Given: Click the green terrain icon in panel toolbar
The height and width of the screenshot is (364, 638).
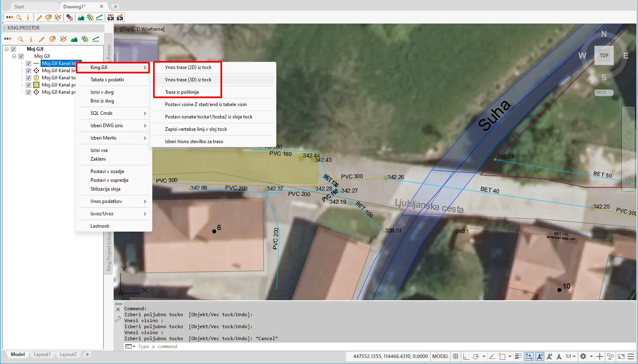Looking at the screenshot, I should (74, 39).
